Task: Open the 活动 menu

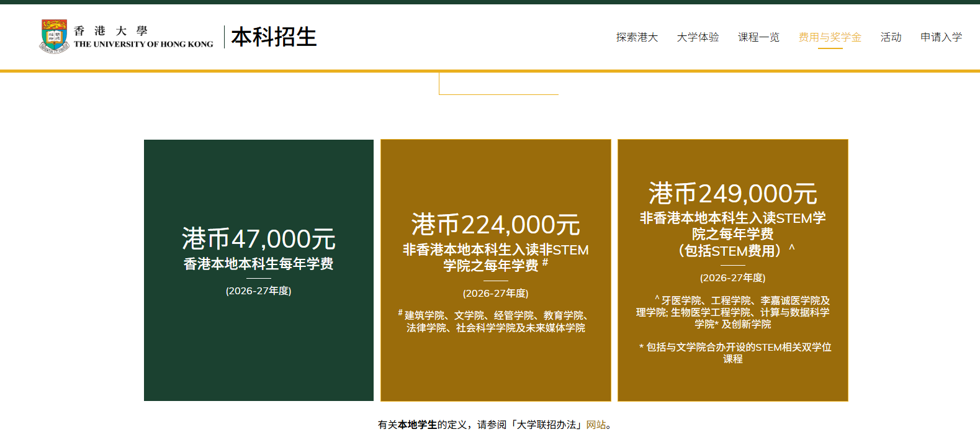Action: (891, 37)
